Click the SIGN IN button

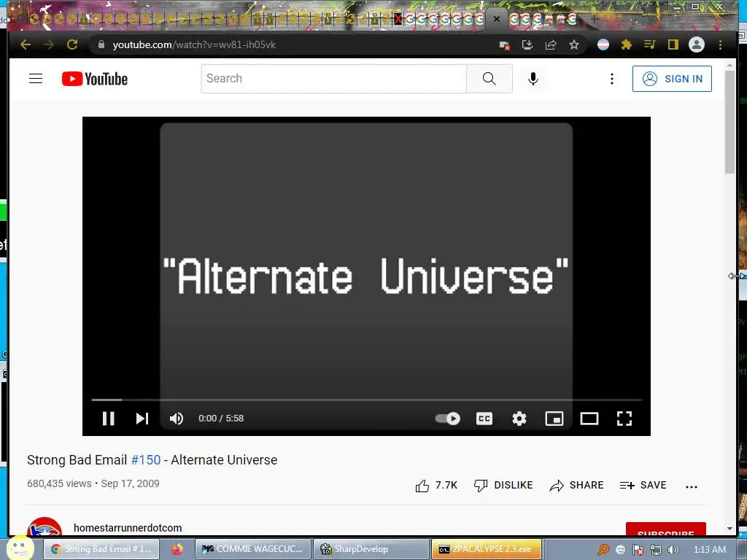pyautogui.click(x=672, y=79)
